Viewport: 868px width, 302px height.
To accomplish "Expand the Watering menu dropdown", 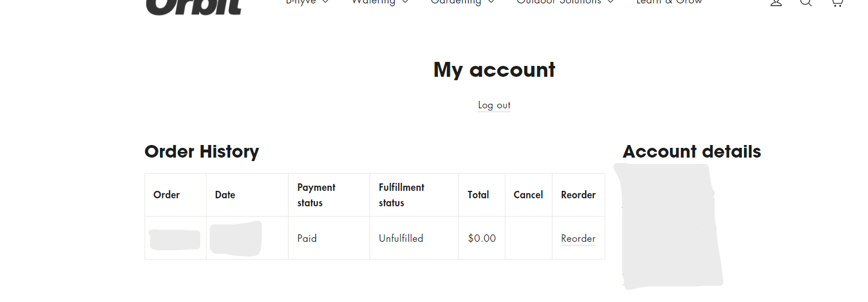I will (x=380, y=2).
